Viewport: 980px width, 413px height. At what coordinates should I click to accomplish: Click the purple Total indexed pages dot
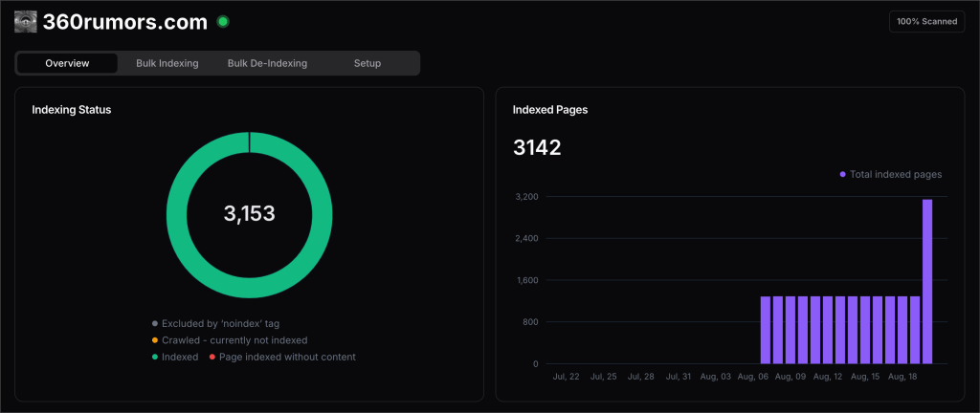842,175
